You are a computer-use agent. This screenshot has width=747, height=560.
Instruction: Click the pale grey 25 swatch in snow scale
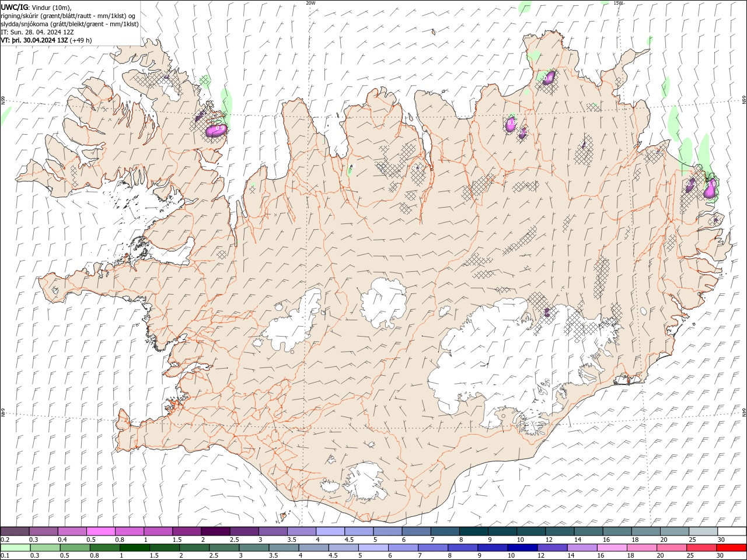click(702, 531)
